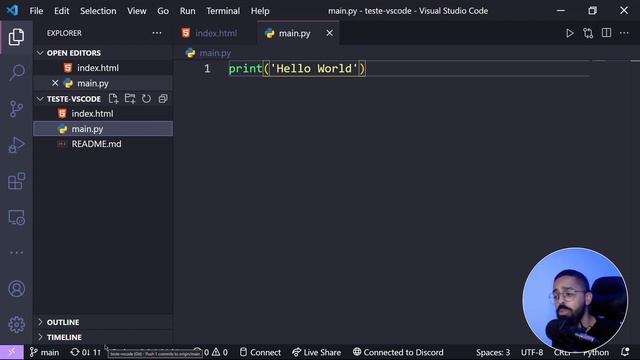Click line number 1 in gutter

[207, 69]
